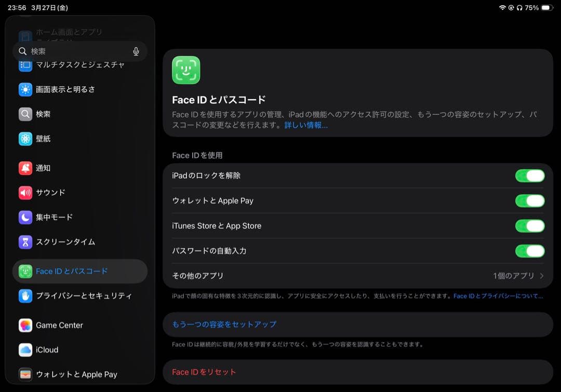Screen dimensions: 561x392
Task: Open the Game Center icon
Action: point(25,326)
